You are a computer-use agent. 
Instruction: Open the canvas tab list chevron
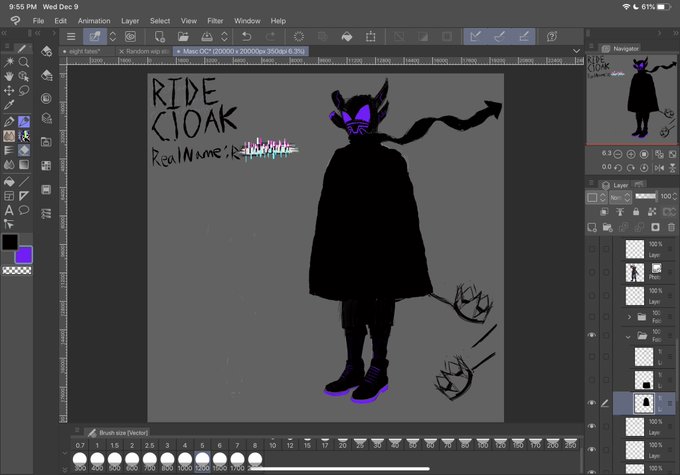point(576,51)
